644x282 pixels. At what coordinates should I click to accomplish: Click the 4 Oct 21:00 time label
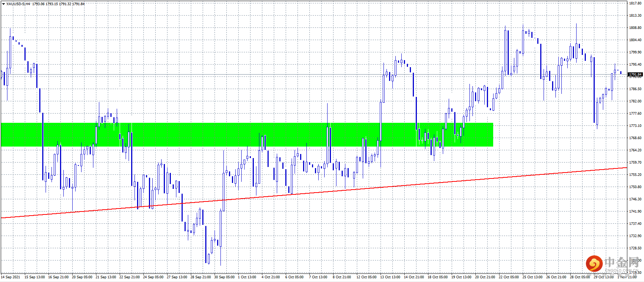[271, 277]
